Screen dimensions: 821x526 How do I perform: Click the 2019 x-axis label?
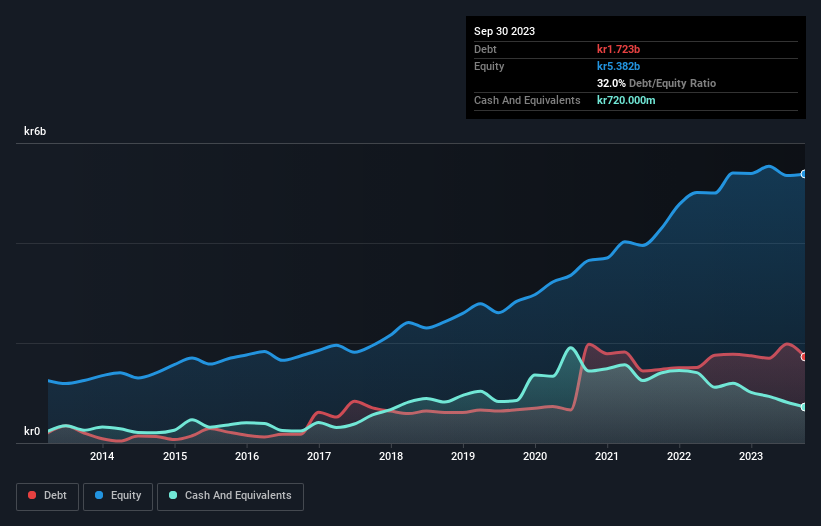click(463, 456)
